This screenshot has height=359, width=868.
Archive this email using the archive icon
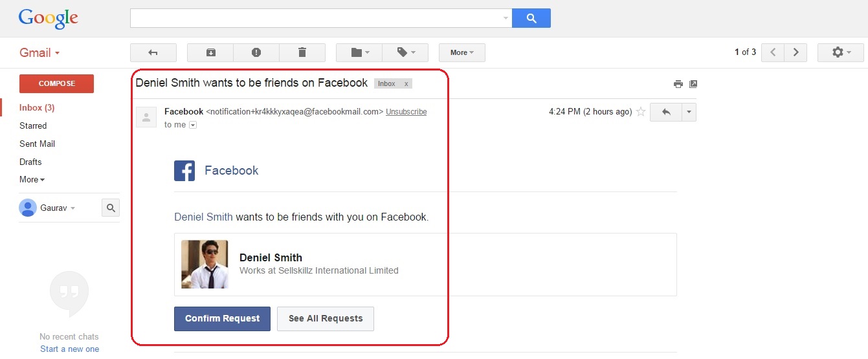click(x=210, y=52)
